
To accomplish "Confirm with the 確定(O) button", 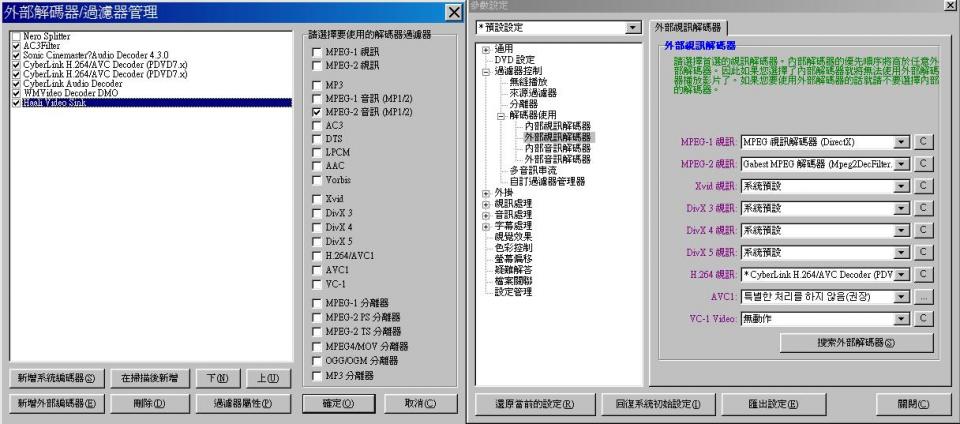I will (339, 404).
